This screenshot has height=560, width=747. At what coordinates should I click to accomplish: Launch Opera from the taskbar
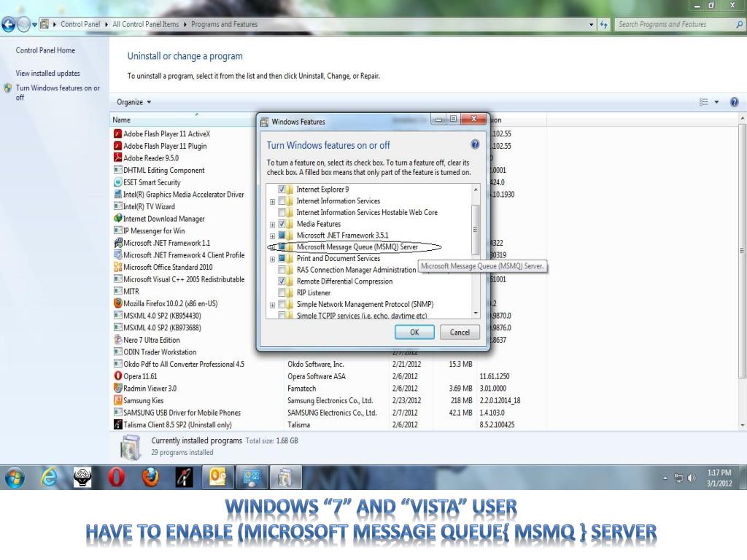[x=116, y=477]
